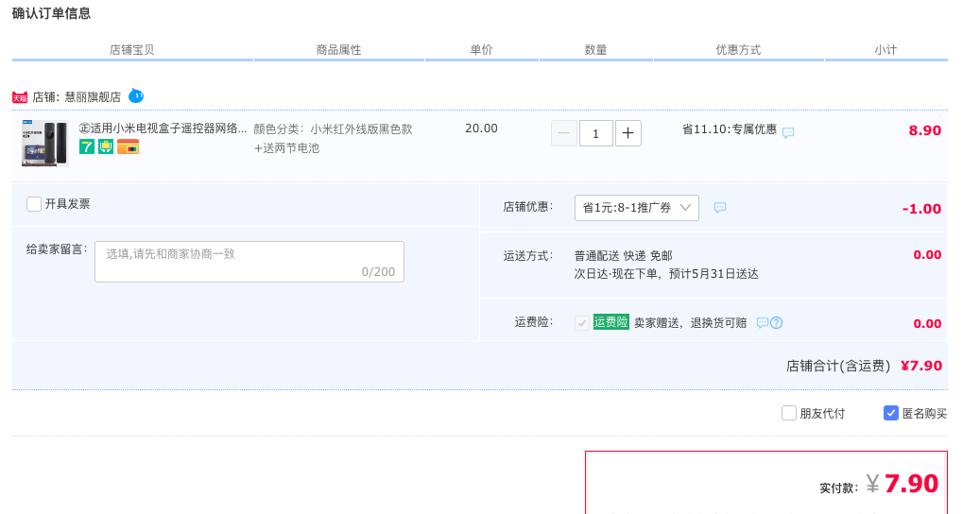Click the shop name 慧丽旗舰店

[93, 96]
